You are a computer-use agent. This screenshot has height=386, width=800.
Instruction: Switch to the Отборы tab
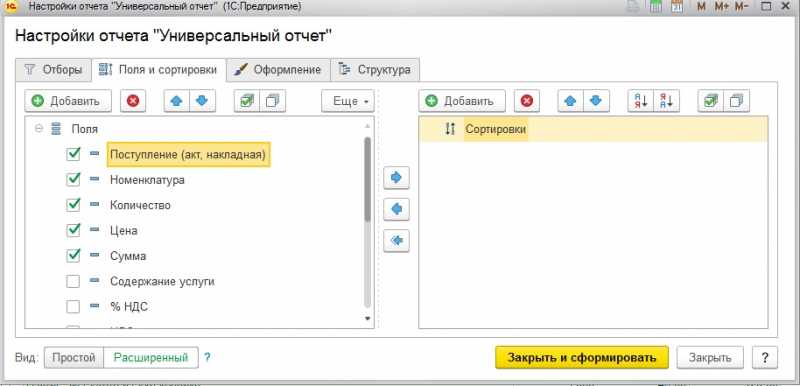point(54,70)
